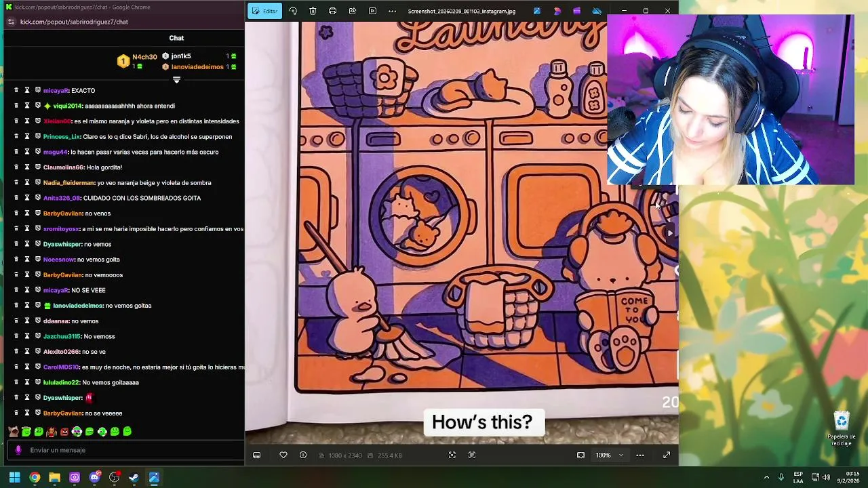Delete the photo using the trash icon

tap(313, 11)
